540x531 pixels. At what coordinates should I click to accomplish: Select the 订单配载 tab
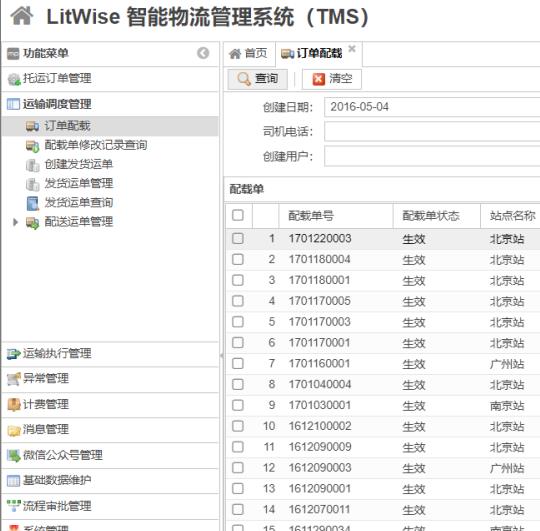(x=319, y=54)
